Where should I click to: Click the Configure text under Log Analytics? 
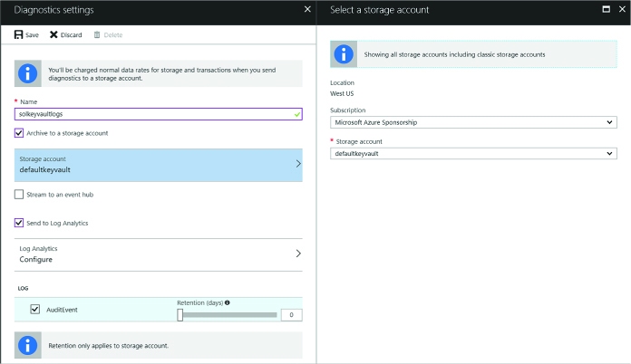point(36,260)
